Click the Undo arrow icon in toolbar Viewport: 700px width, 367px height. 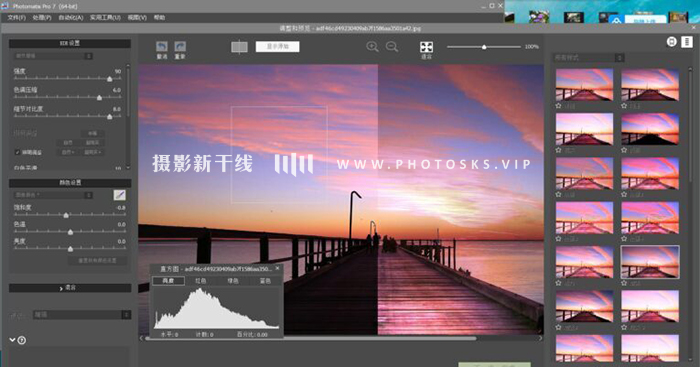click(x=162, y=46)
